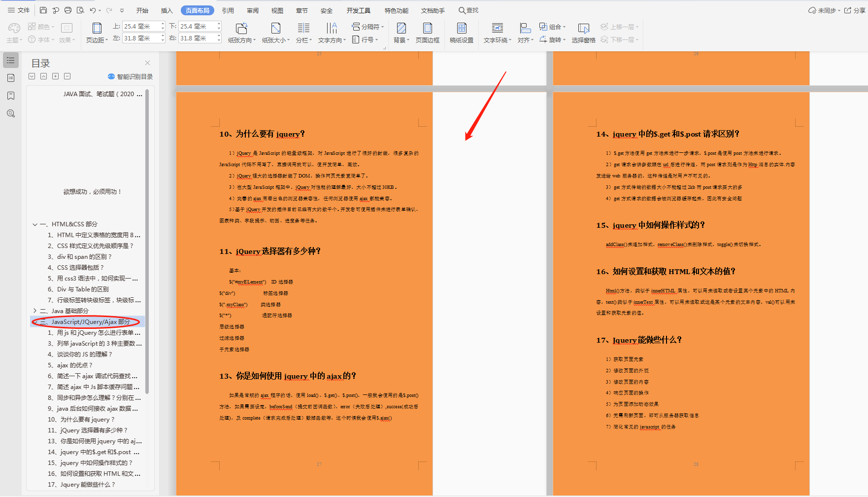Click the Redo arrow icon
The width and height of the screenshot is (868, 497).
click(109, 10)
